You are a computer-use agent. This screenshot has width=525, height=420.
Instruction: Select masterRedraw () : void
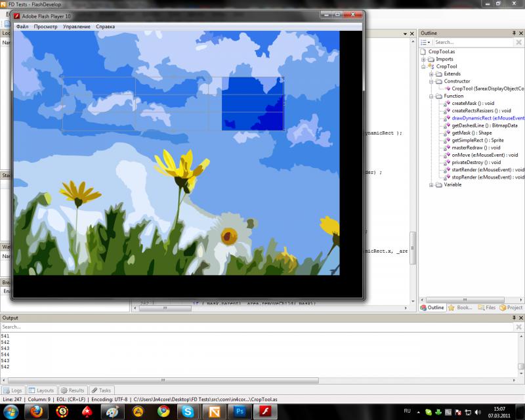pos(476,148)
